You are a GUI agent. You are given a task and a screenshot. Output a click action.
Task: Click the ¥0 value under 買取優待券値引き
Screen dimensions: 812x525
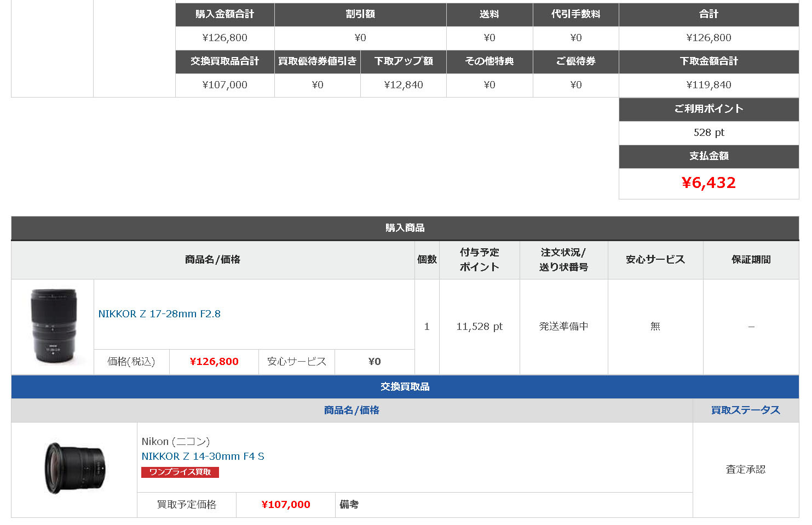318,85
